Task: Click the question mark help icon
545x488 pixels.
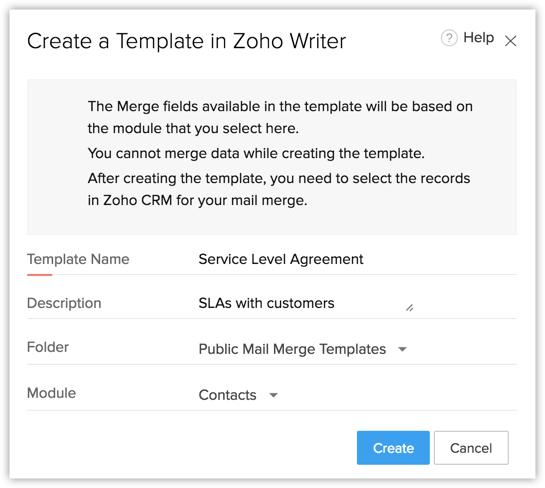Action: pyautogui.click(x=449, y=38)
